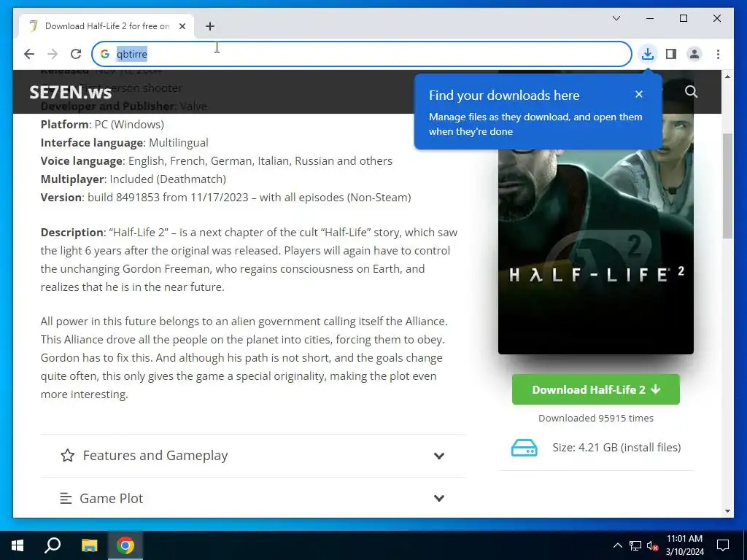Viewport: 747px width, 560px height.
Task: Click the SE7EN.ws site logo
Action: tap(71, 92)
